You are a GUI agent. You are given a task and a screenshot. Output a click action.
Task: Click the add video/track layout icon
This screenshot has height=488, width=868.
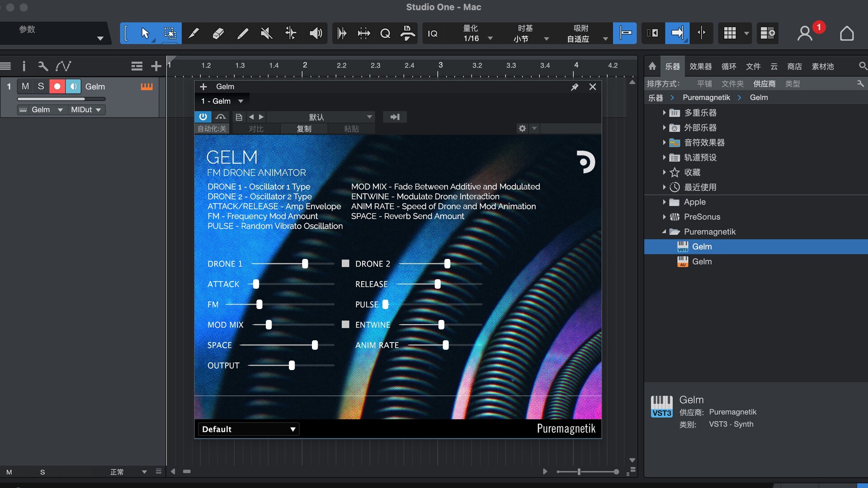point(767,33)
